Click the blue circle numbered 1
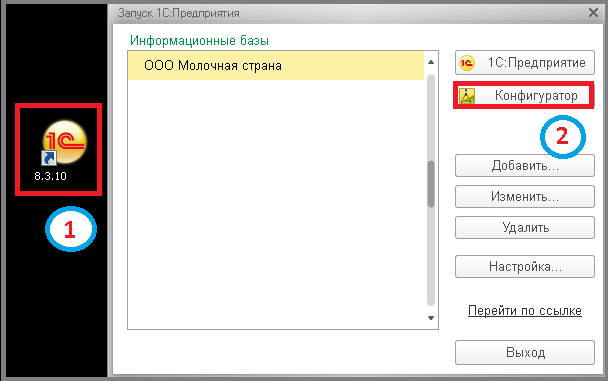608x381 pixels. (71, 229)
